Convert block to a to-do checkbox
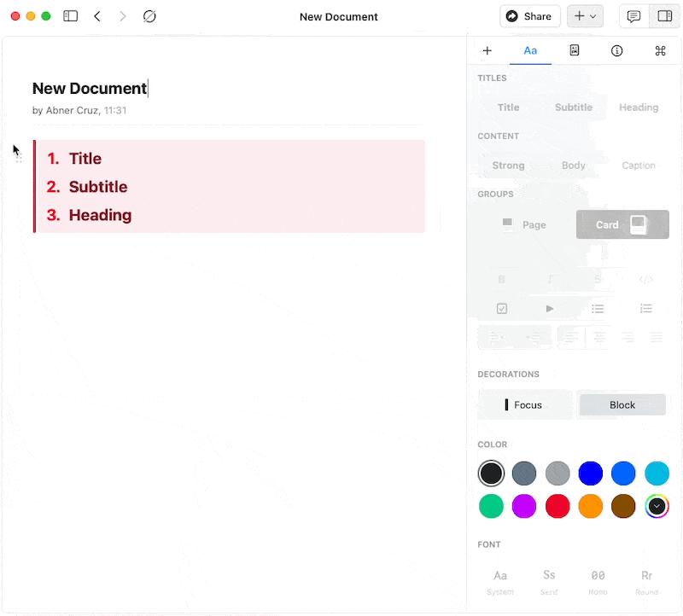This screenshot has height=616, width=683. 502,309
